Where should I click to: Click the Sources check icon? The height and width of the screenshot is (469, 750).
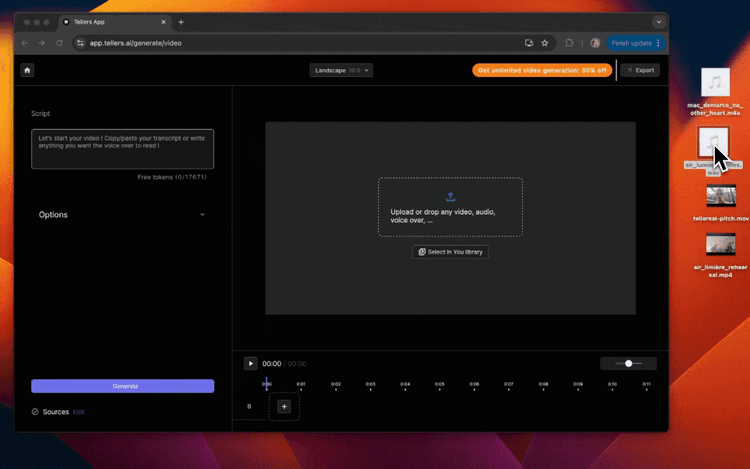click(x=35, y=412)
